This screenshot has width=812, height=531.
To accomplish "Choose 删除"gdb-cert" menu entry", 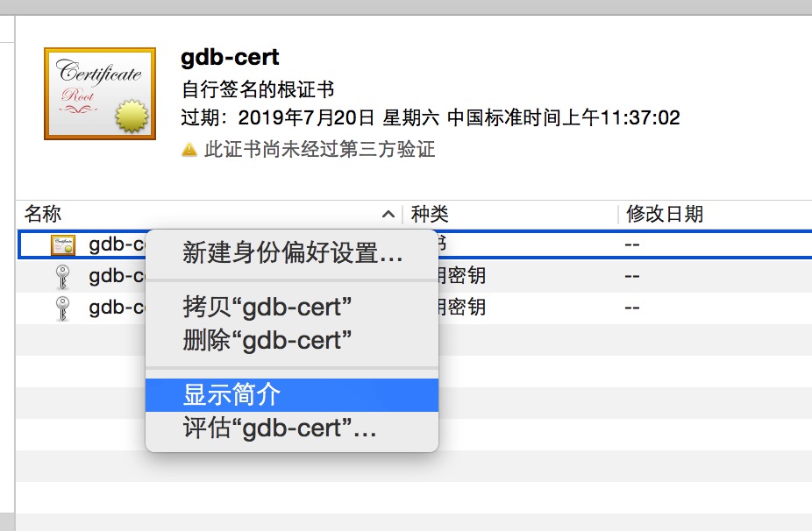I will tap(292, 341).
